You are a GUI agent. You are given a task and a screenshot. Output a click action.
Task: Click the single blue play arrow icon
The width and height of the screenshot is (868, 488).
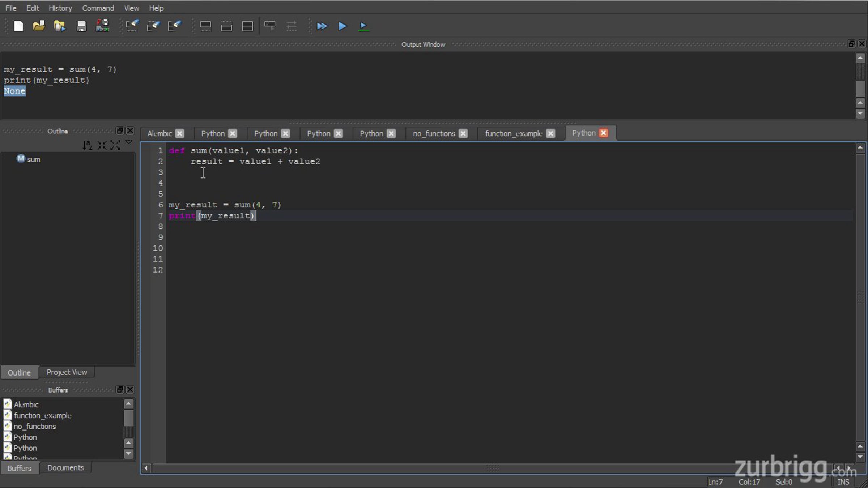(x=342, y=26)
